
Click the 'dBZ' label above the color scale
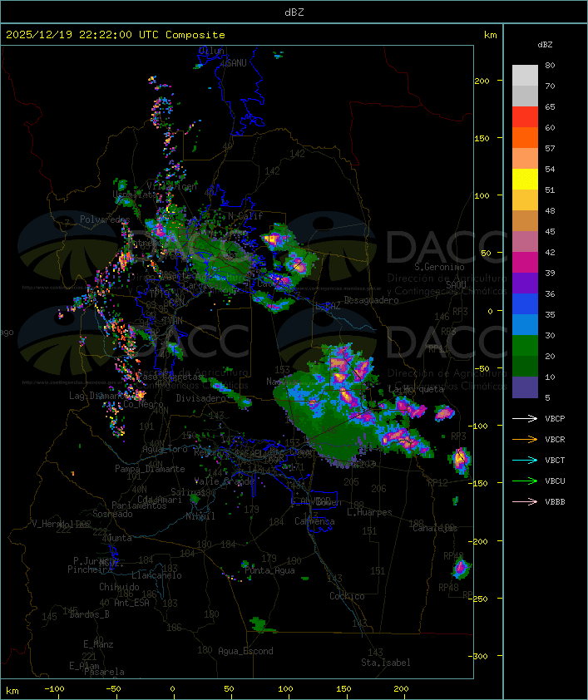click(545, 45)
